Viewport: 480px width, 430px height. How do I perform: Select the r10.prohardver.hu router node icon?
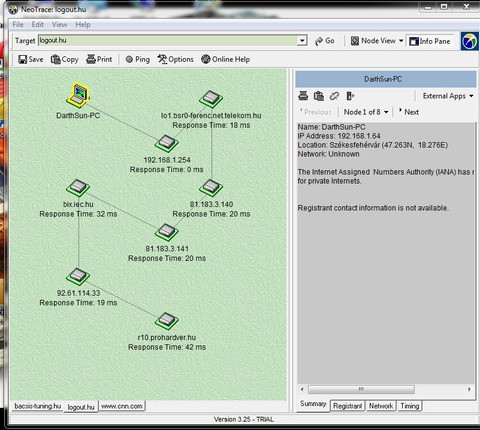[167, 321]
